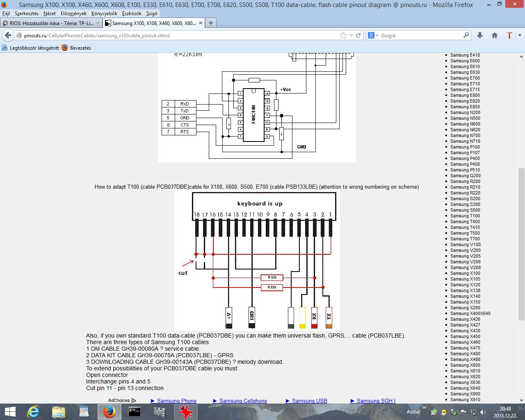
Task: Click the magnifier search icon in search box
Action: click(466, 36)
